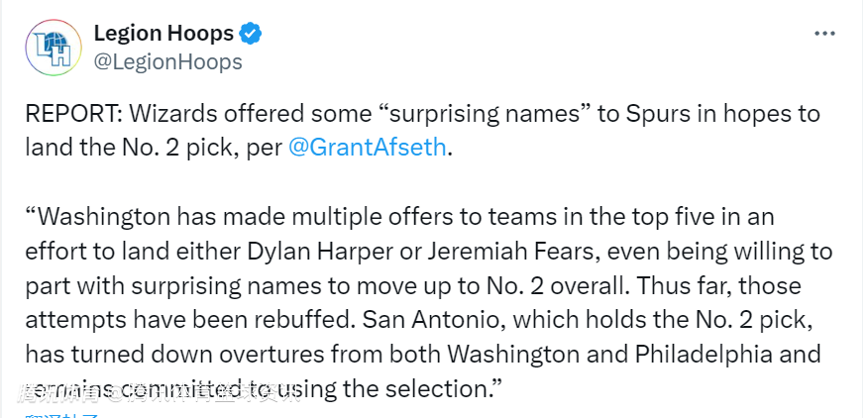Image resolution: width=868 pixels, height=418 pixels.
Task: Click the word REPORT in the tweet
Action: click(73, 114)
